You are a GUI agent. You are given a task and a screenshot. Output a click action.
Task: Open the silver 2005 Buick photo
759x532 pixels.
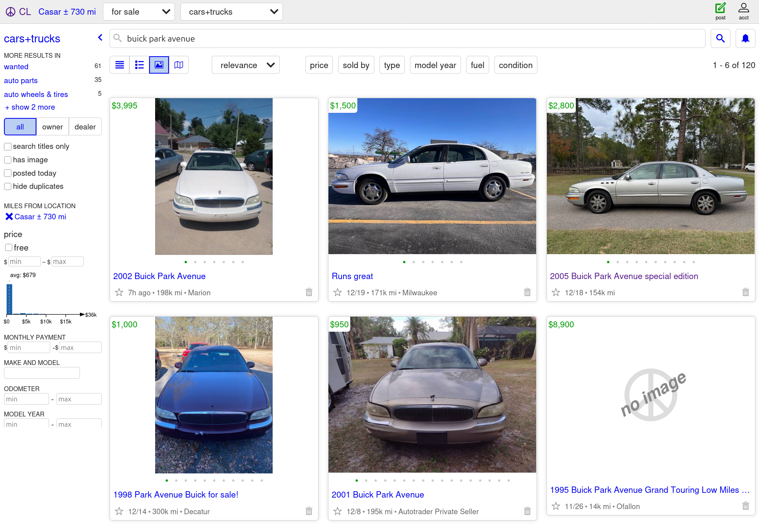(x=651, y=176)
